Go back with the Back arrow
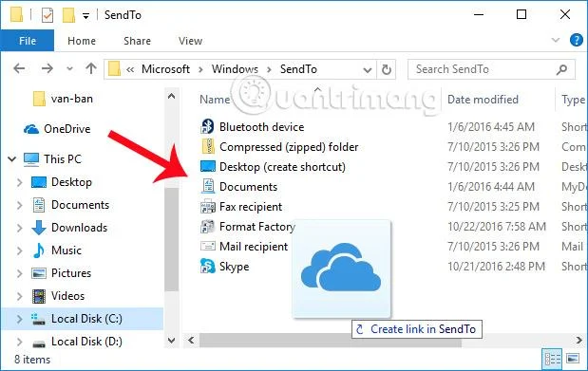Viewport: 588px width, 371px height. (19, 68)
